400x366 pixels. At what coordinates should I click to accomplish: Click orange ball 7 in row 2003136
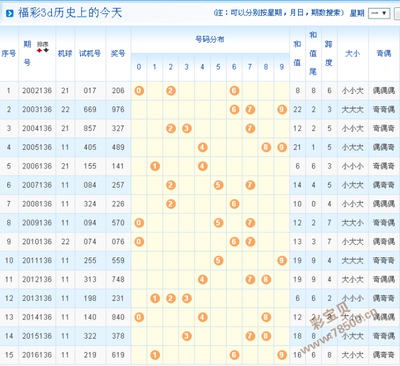250,109
